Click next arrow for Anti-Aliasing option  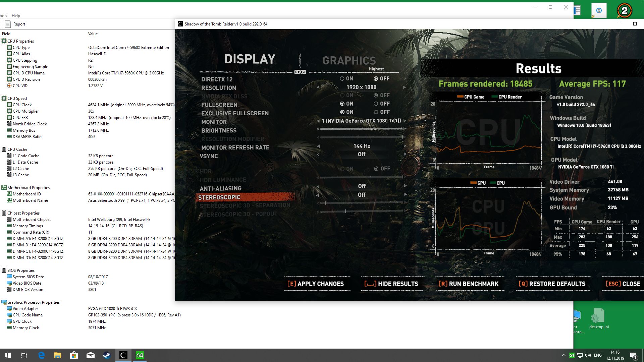point(405,186)
